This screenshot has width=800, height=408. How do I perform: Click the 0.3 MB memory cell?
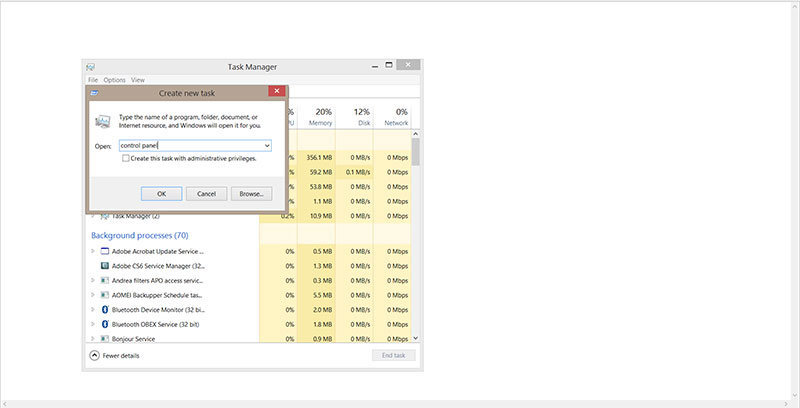pyautogui.click(x=316, y=280)
